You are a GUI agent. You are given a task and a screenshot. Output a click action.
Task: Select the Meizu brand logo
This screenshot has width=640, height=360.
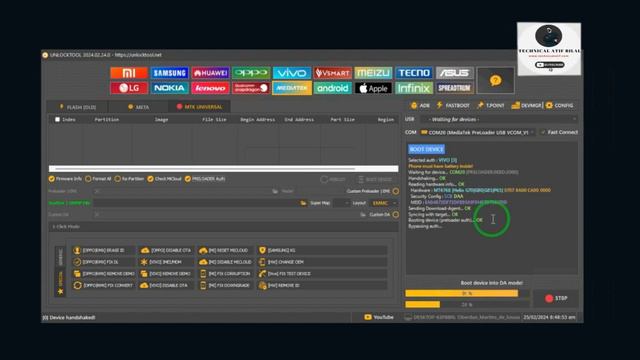373,73
